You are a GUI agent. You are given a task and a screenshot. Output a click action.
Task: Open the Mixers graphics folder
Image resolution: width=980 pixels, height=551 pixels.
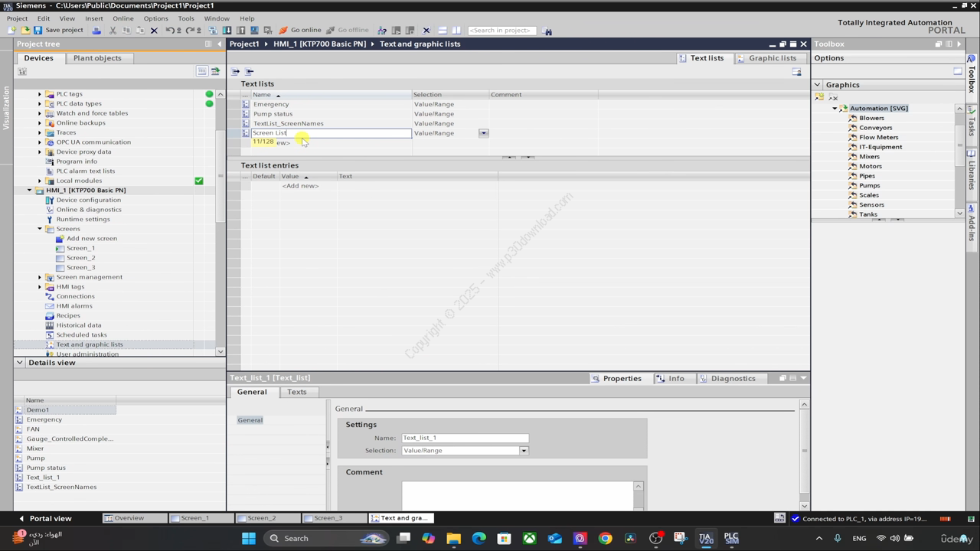click(x=869, y=156)
